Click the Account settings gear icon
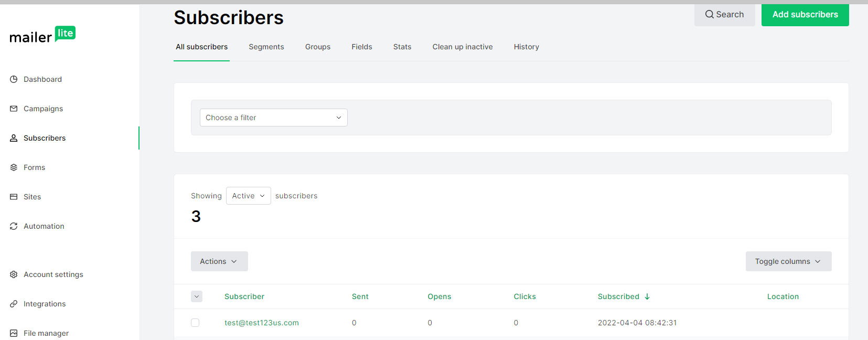This screenshot has height=340, width=868. 14,274
